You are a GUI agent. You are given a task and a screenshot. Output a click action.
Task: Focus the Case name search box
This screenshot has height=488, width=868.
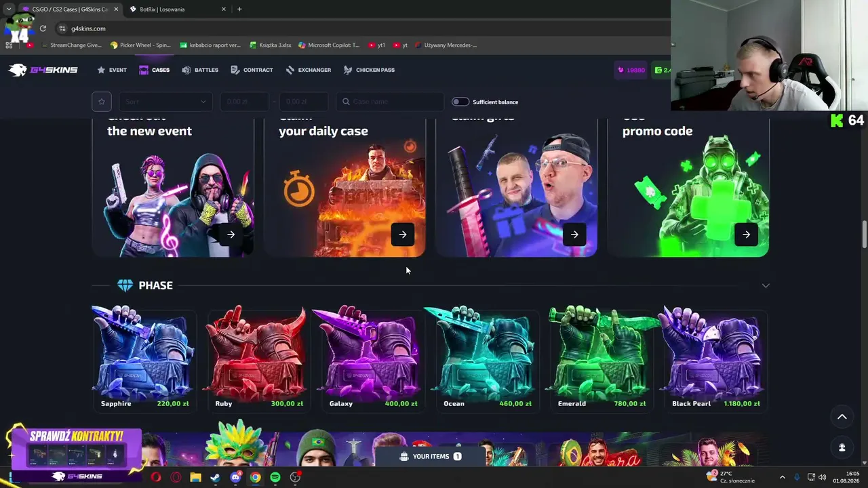(390, 102)
